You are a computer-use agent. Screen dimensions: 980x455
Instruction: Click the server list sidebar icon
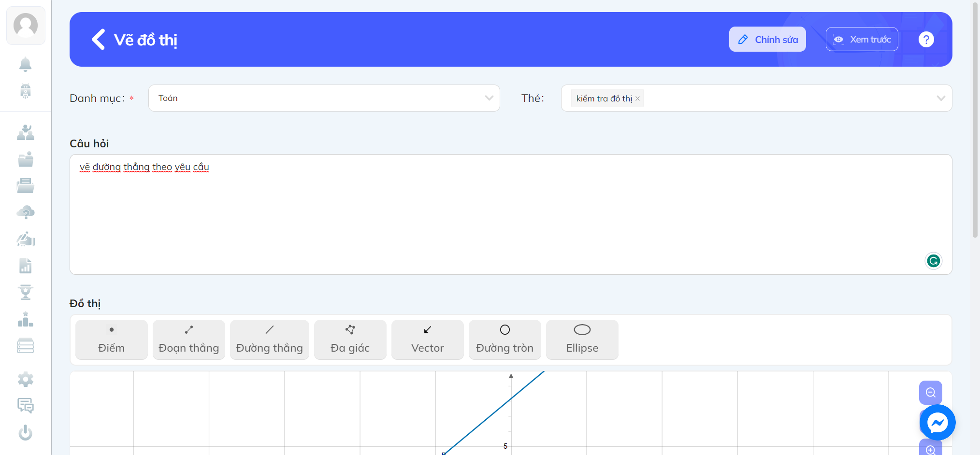coord(26,345)
